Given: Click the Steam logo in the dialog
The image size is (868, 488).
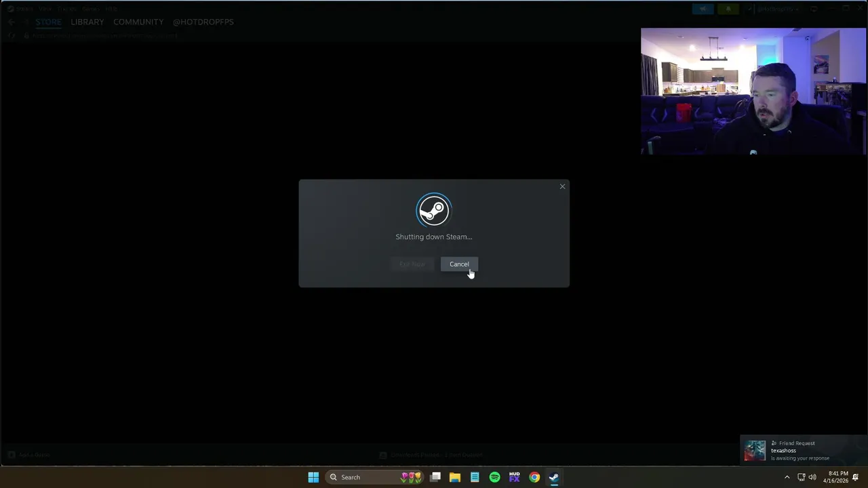Looking at the screenshot, I should tap(433, 211).
